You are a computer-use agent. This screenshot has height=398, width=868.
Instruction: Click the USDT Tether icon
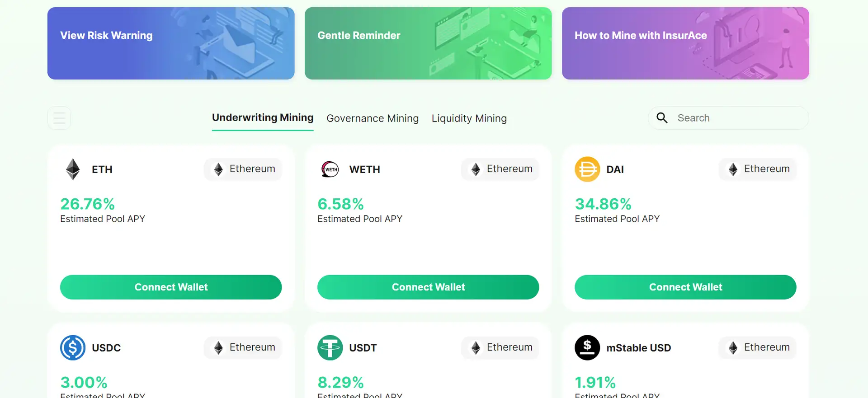pos(330,347)
